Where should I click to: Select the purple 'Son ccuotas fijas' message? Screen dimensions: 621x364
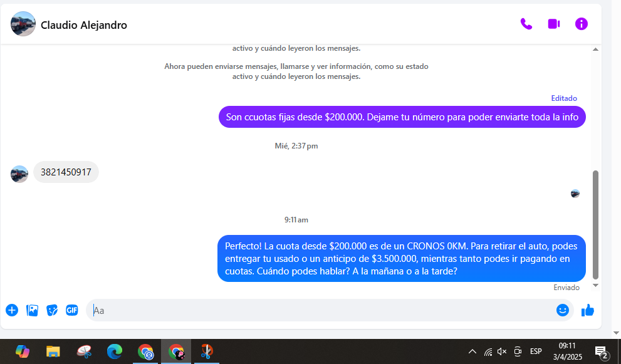402,117
